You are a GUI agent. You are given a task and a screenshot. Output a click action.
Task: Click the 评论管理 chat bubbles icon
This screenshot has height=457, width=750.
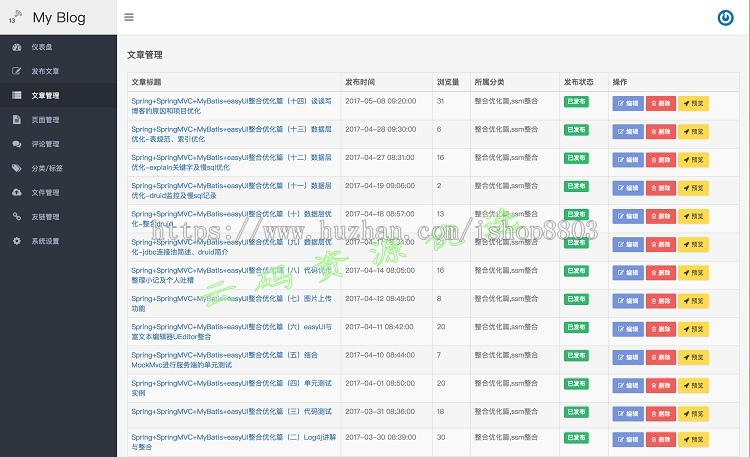click(17, 144)
